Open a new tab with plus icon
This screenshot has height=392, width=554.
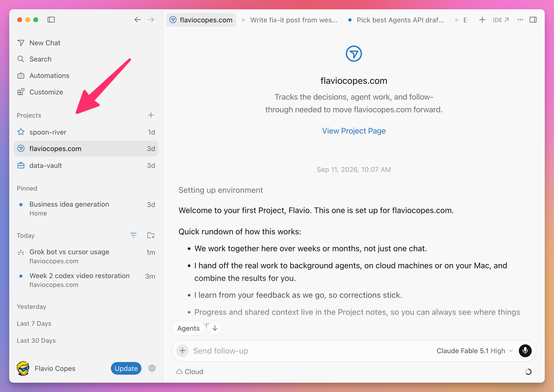coord(482,20)
